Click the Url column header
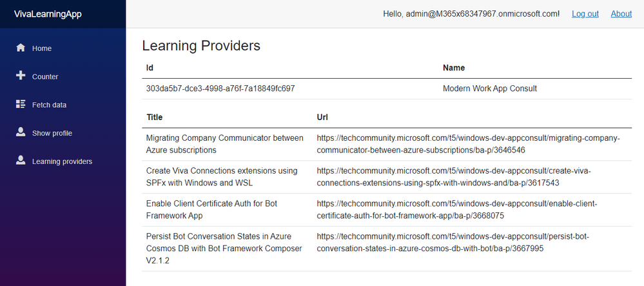Viewport: 644px width, 286px height. point(322,117)
